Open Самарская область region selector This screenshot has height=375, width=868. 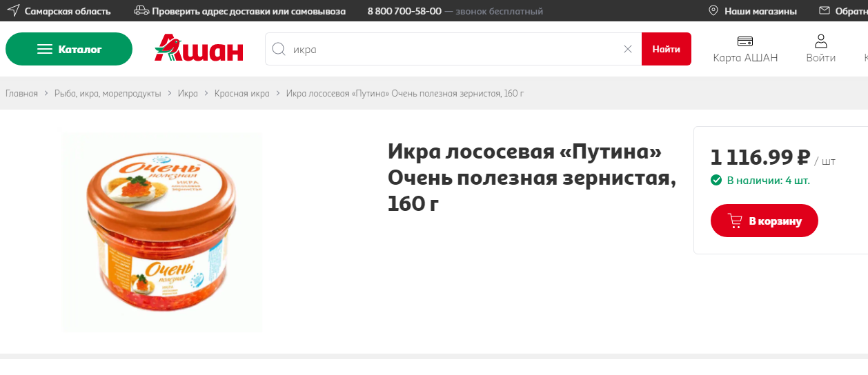click(x=68, y=11)
